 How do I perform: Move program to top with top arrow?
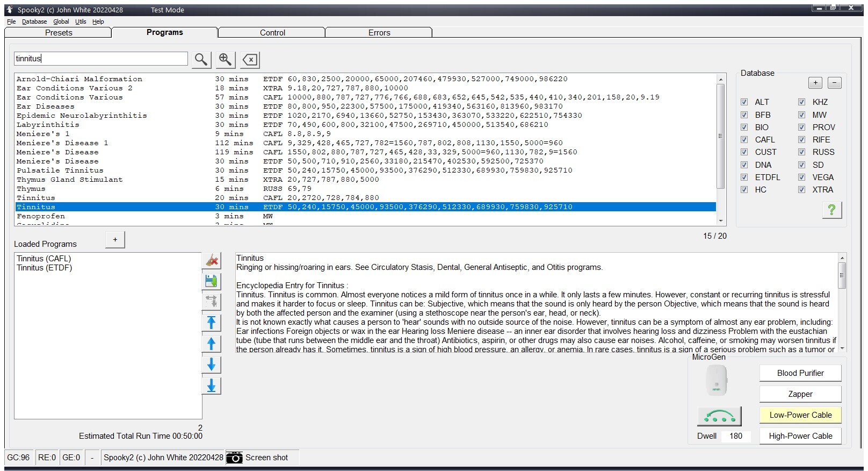click(x=212, y=323)
